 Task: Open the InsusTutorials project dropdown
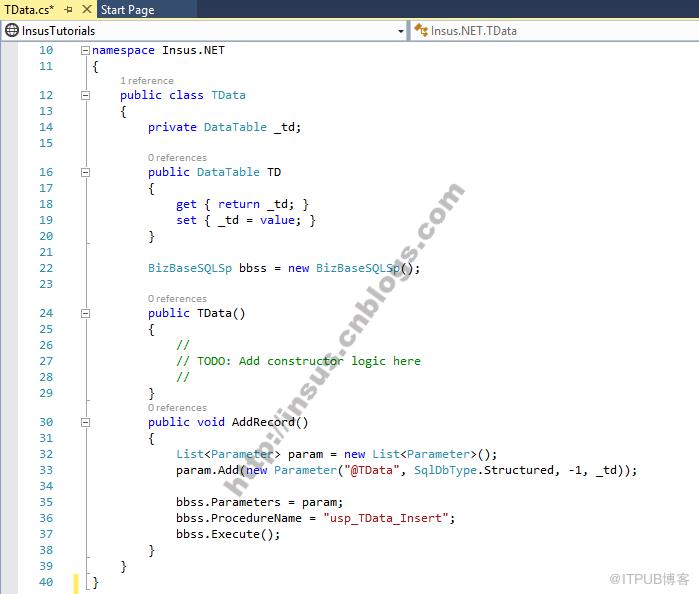[x=400, y=31]
